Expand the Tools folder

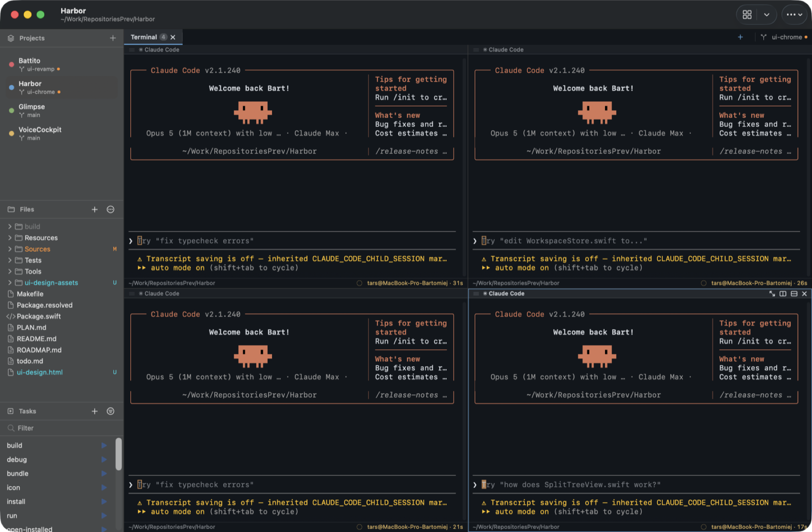10,272
